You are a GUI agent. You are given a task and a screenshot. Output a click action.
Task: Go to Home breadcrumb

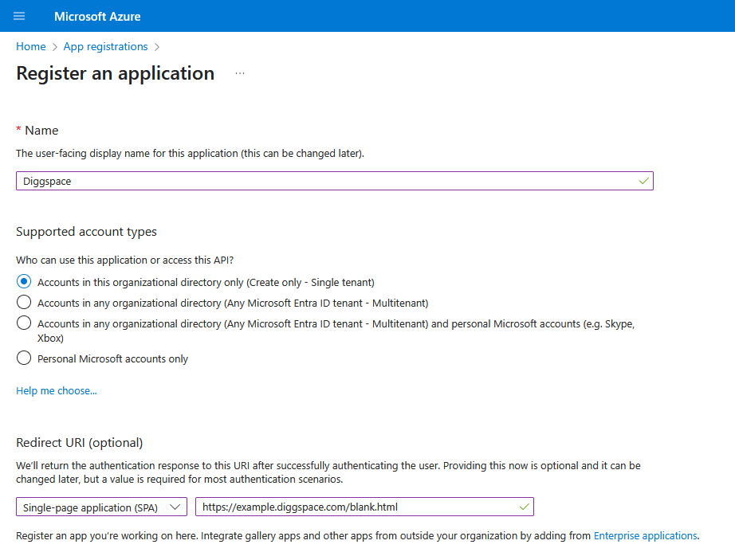31,46
